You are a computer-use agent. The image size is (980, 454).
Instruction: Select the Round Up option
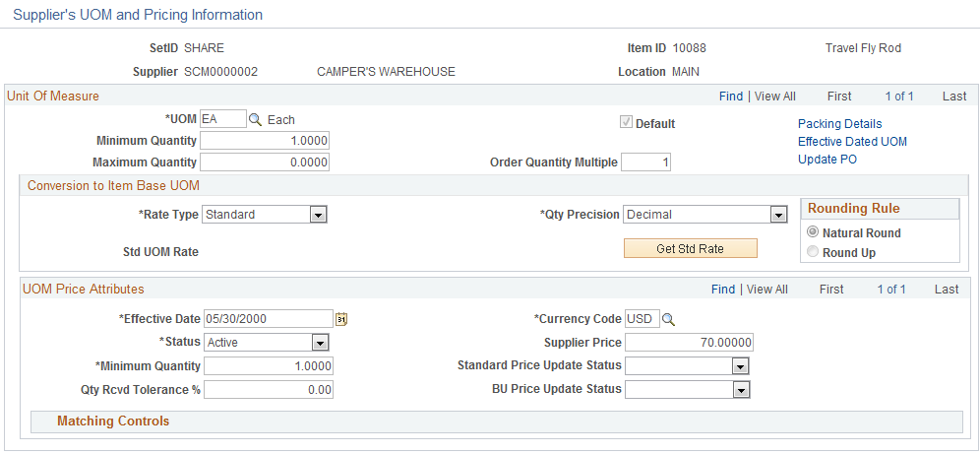813,252
